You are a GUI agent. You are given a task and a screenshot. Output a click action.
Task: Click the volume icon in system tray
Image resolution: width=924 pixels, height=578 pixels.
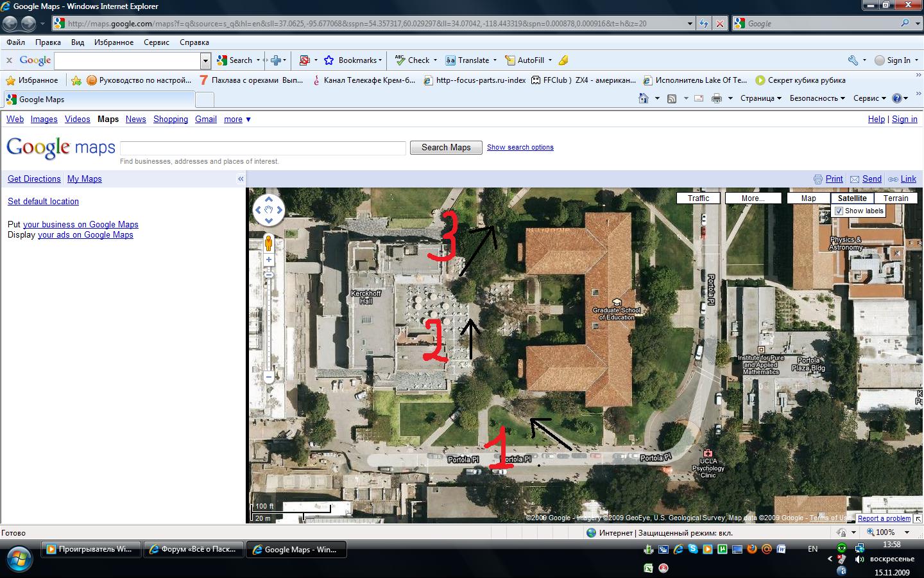pos(859,559)
